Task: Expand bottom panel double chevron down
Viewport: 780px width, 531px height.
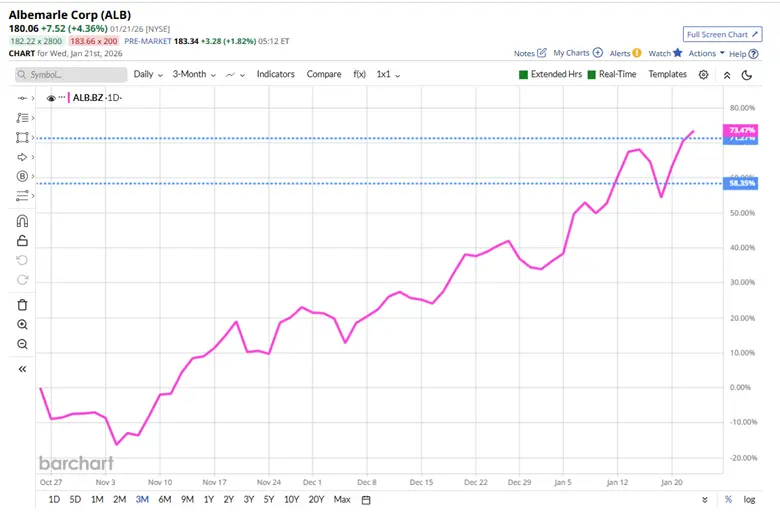Action: (705, 500)
